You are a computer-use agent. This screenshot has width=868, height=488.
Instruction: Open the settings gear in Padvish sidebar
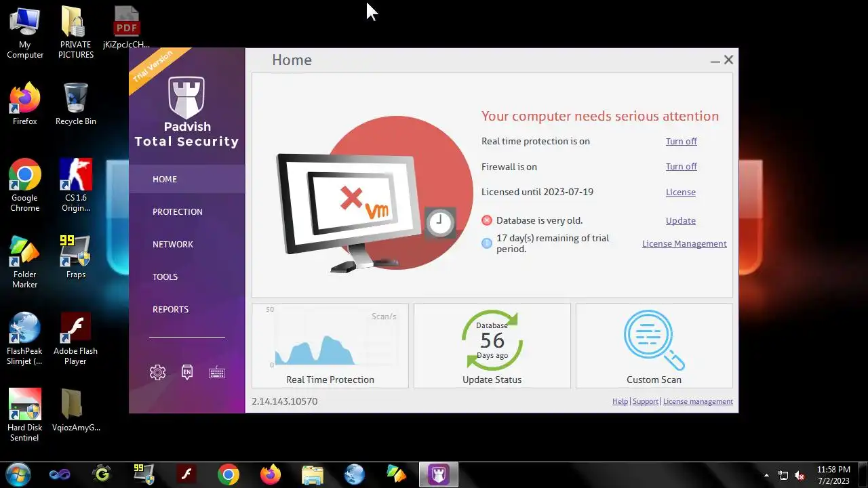pyautogui.click(x=157, y=372)
